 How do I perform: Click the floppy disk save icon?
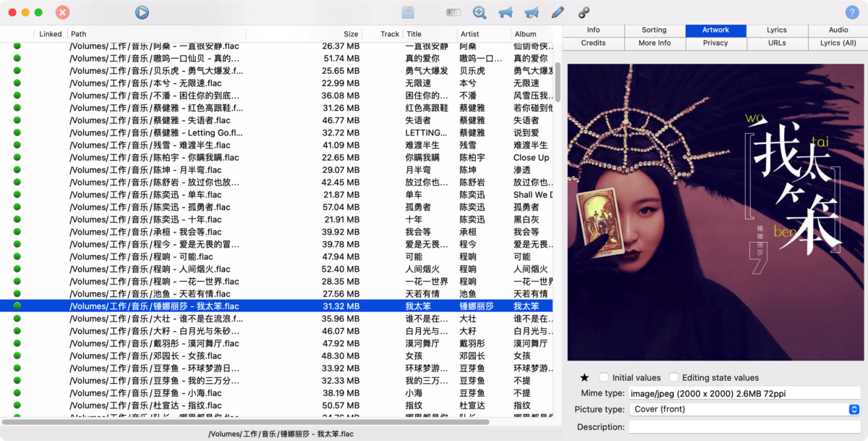[x=409, y=12]
